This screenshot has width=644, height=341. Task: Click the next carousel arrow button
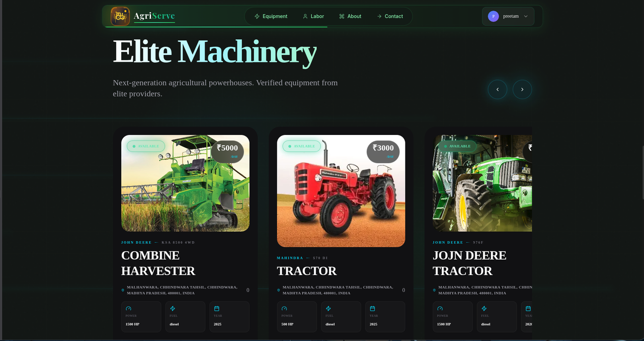click(522, 89)
